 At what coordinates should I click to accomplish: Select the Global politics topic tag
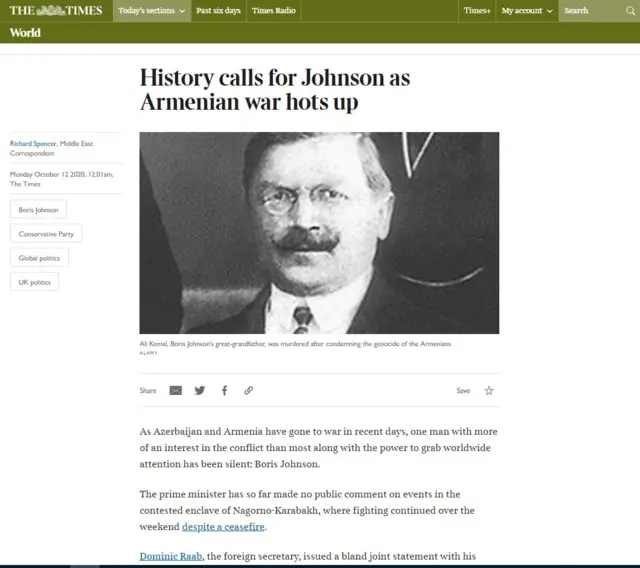[40, 258]
